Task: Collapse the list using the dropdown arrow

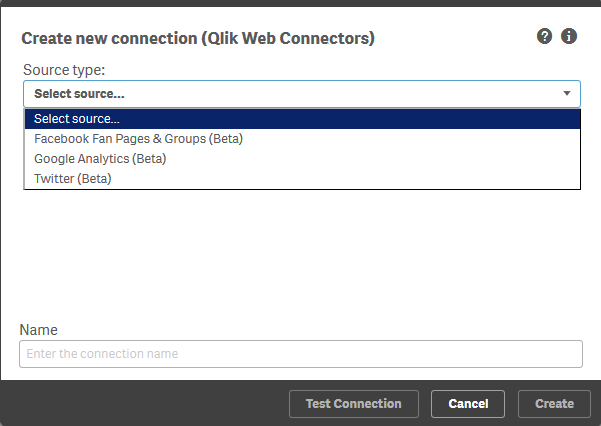Action: click(567, 93)
